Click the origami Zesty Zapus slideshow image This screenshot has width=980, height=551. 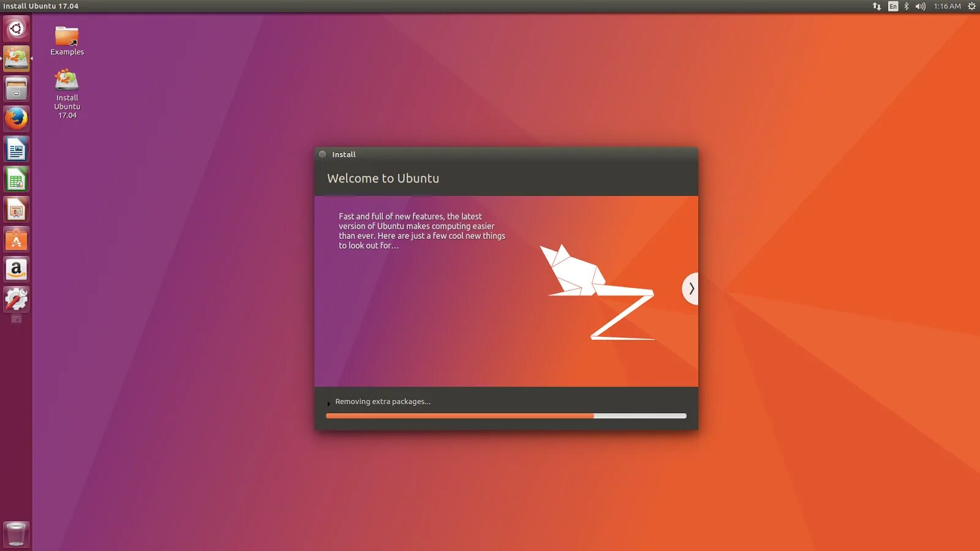(598, 292)
